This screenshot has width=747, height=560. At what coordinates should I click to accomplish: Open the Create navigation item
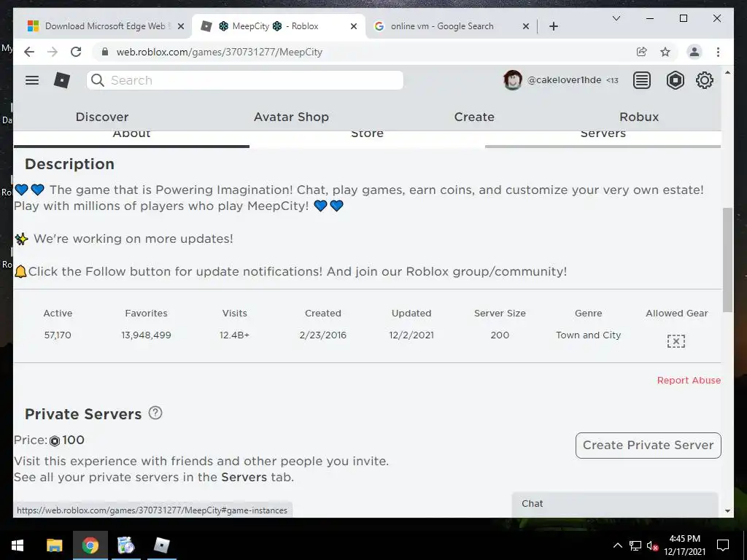coord(474,117)
